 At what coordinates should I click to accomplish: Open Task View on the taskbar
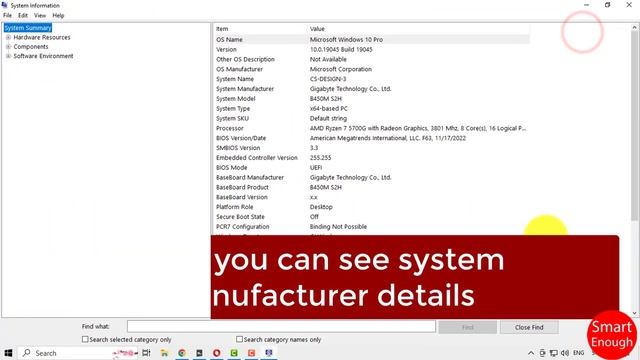(x=147, y=353)
